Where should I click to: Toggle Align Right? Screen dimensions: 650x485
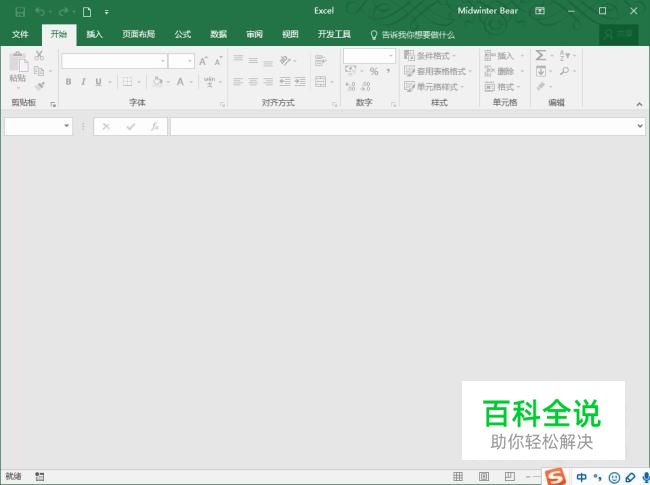(268, 82)
